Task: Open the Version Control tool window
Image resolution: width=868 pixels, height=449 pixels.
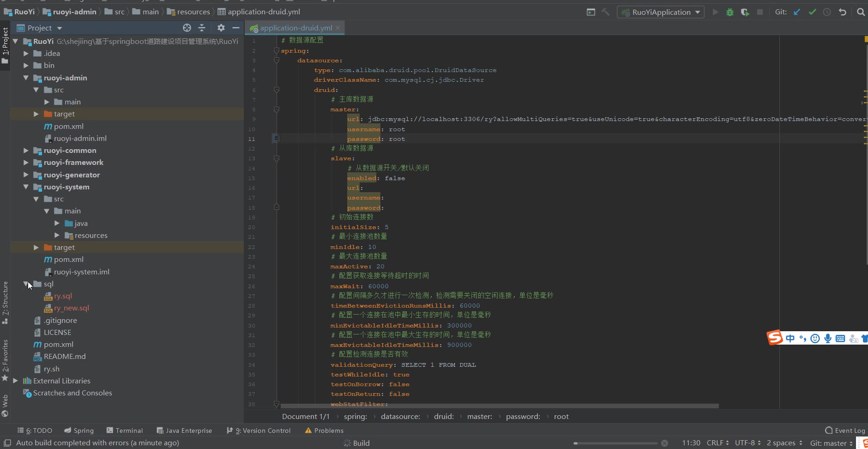Action: click(259, 431)
